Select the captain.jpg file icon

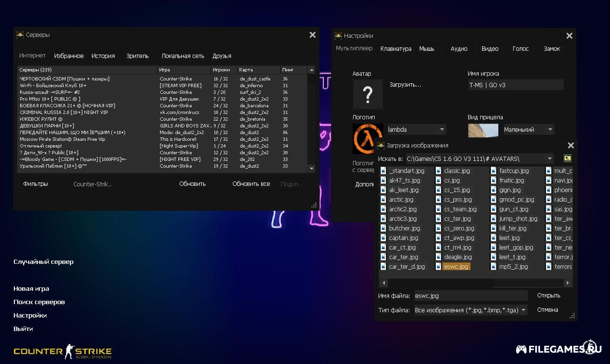(x=383, y=238)
